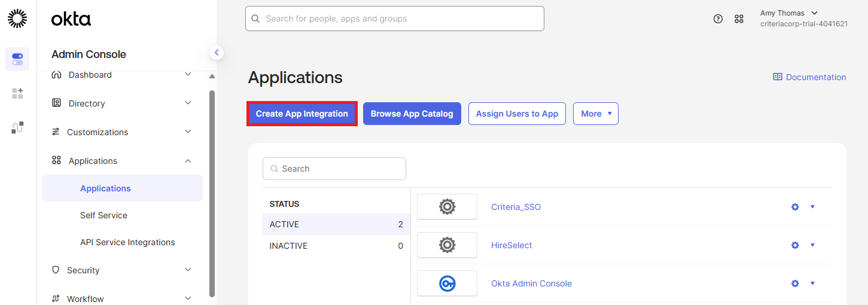Screen dimensions: 868x305
Task: Open the Workflows connector icon in left rail
Action: click(x=17, y=127)
